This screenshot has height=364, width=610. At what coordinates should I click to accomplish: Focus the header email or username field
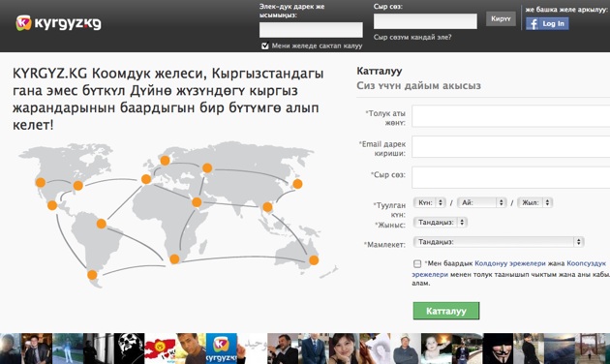click(311, 30)
